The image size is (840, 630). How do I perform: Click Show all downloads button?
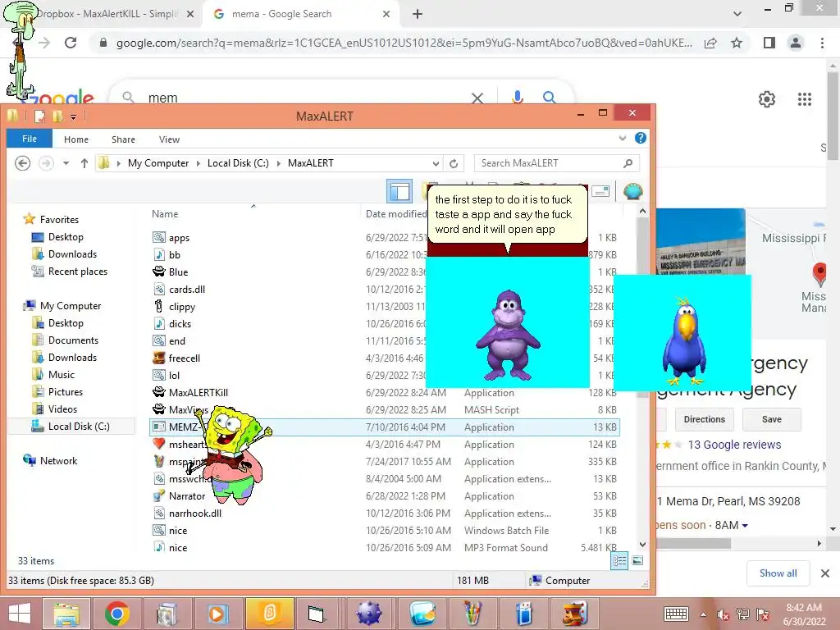pos(778,573)
